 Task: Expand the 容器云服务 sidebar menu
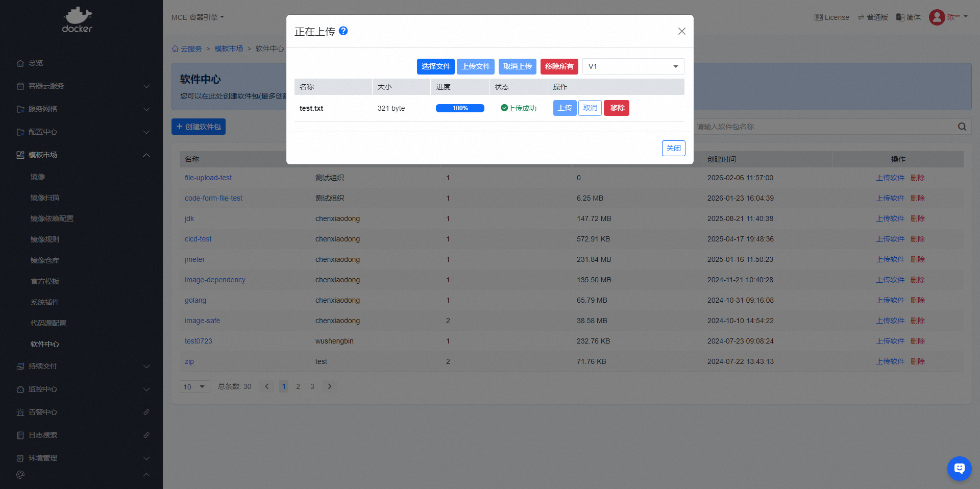point(82,86)
